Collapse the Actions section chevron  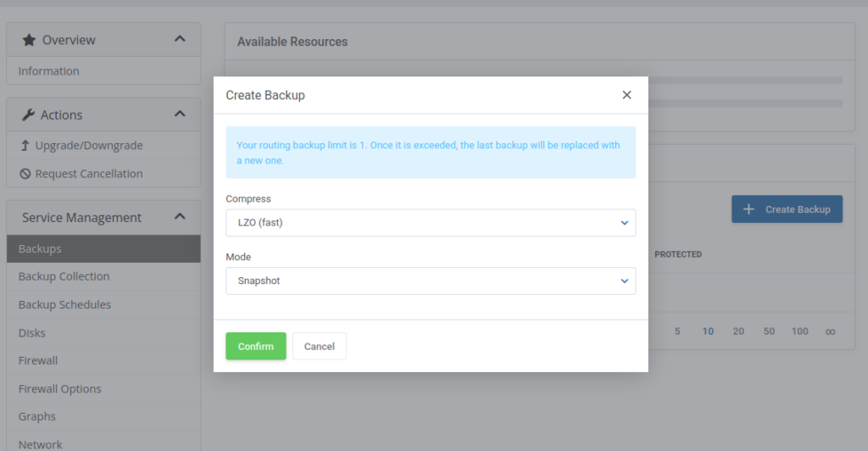pos(180,114)
